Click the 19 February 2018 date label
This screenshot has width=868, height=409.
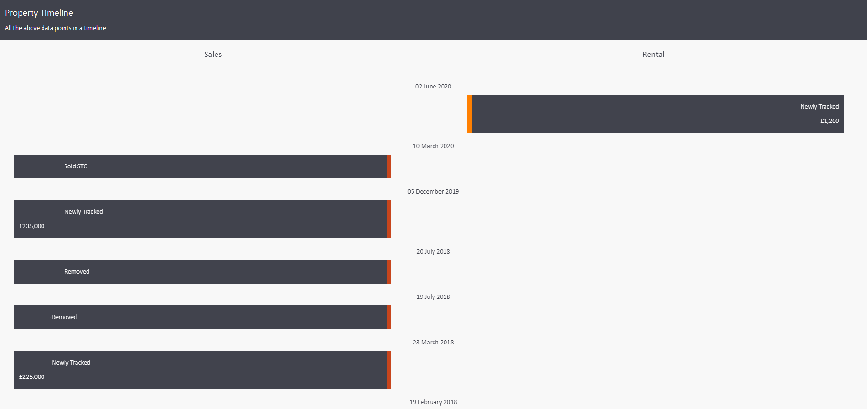433,402
